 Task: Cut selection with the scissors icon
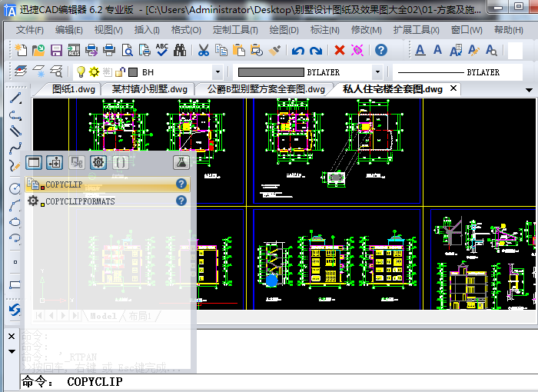click(204, 50)
